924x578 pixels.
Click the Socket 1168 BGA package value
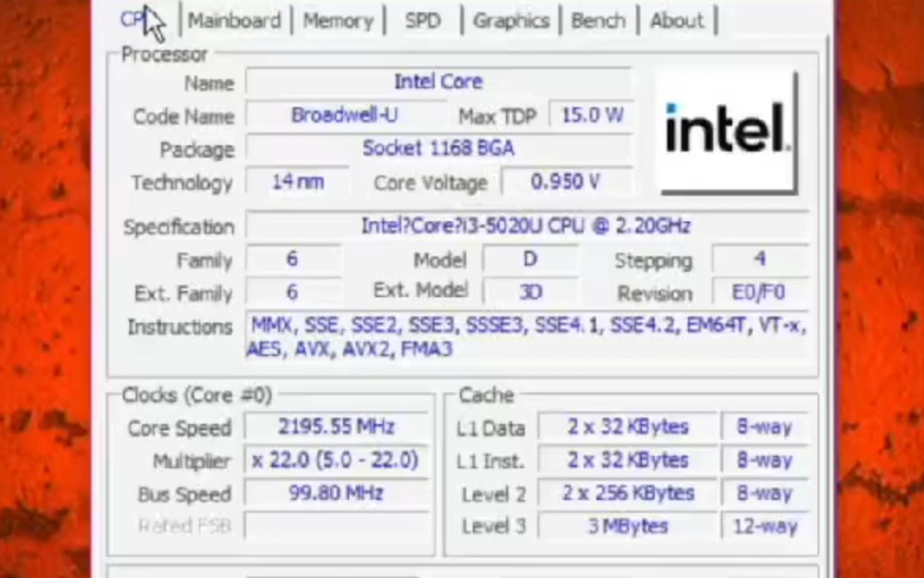tap(438, 148)
